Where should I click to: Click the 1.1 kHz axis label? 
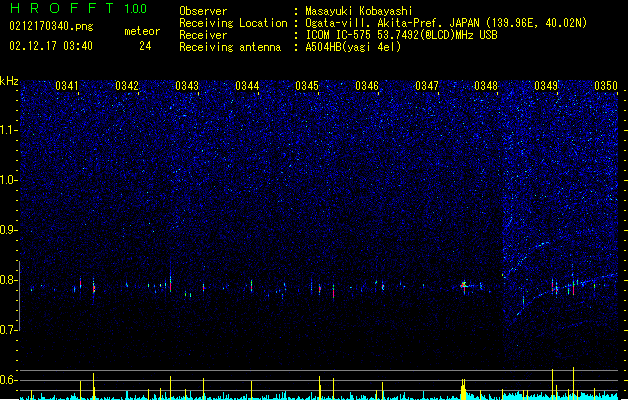8,130
